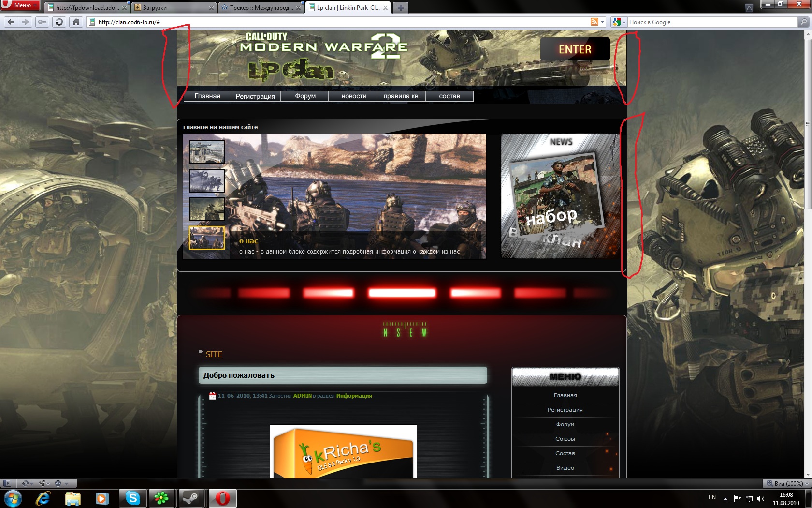Select the second slider thumbnail with aircraft
The height and width of the screenshot is (508, 812).
pyautogui.click(x=207, y=180)
